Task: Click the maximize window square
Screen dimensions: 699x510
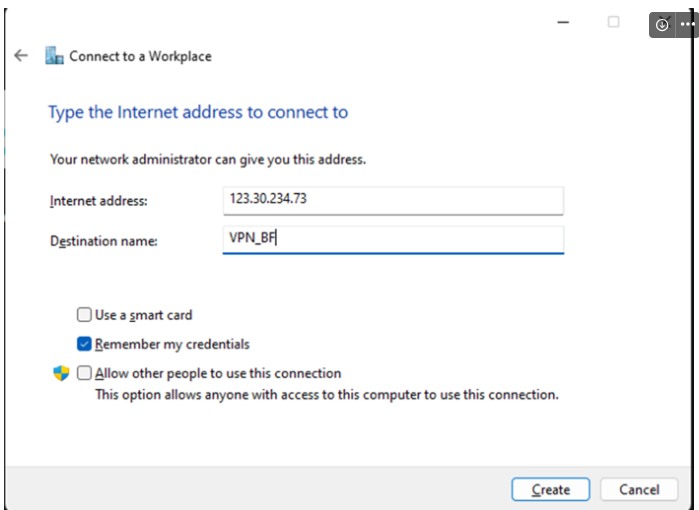Action: (613, 22)
